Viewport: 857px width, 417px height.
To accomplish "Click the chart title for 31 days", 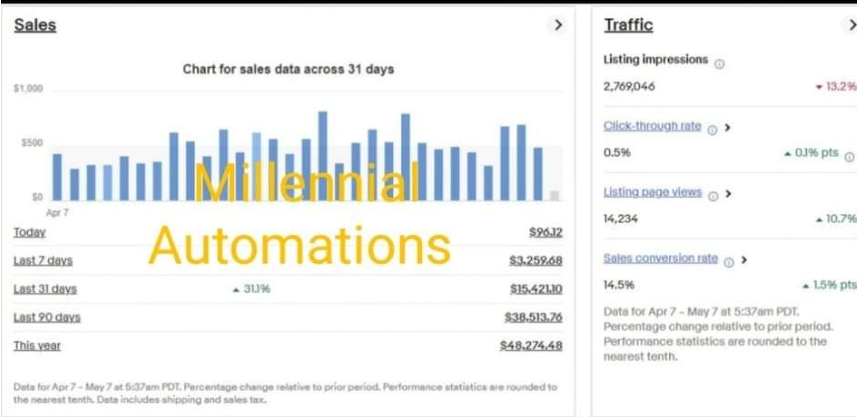I will 288,69.
